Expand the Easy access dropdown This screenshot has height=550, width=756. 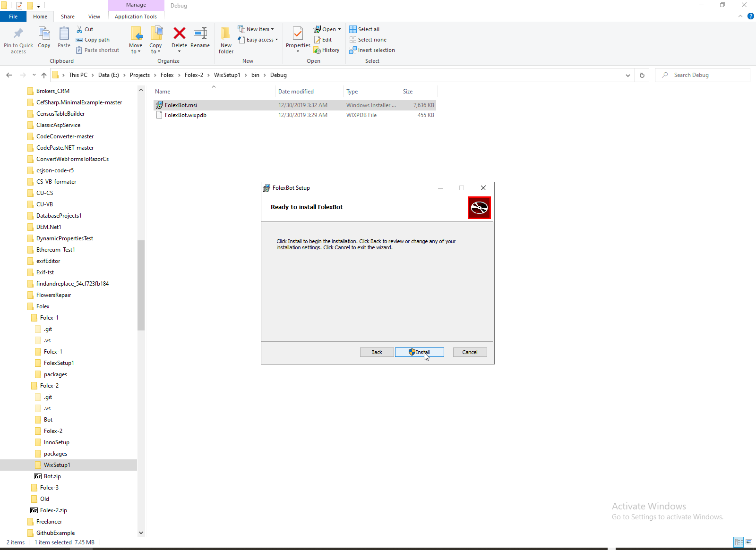click(258, 40)
